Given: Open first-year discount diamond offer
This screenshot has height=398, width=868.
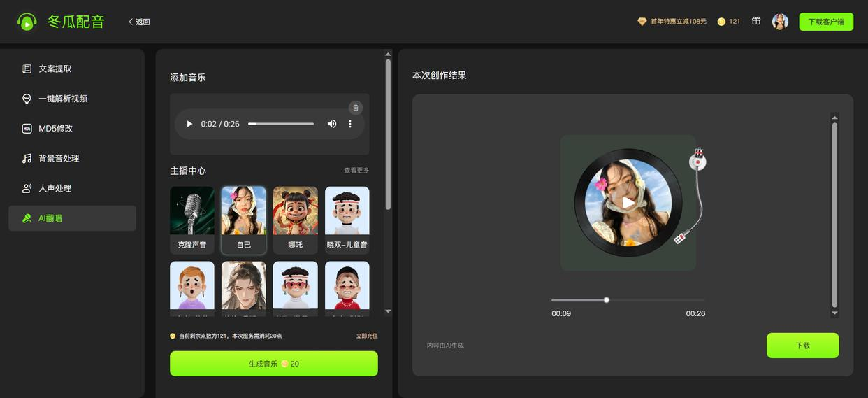Looking at the screenshot, I should (672, 22).
